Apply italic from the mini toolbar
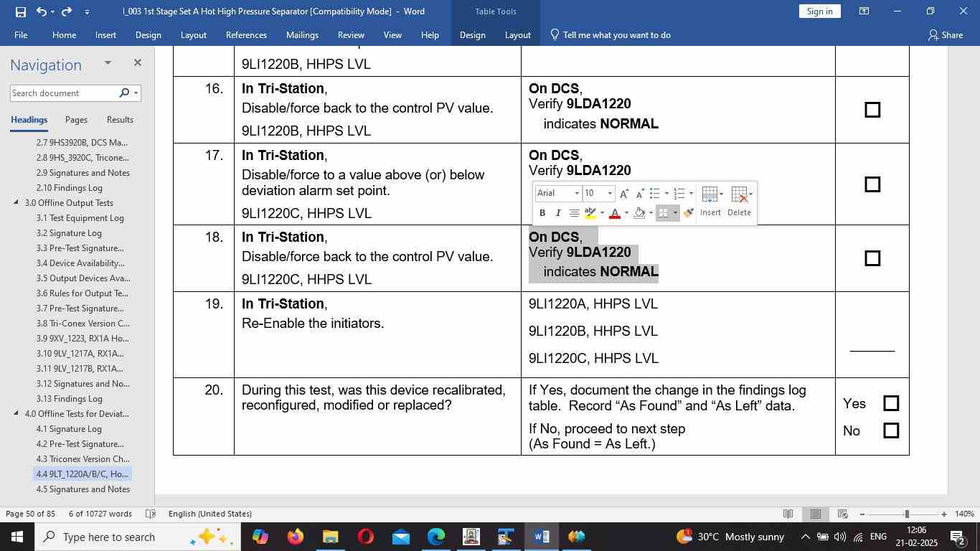The height and width of the screenshot is (551, 980). [558, 213]
